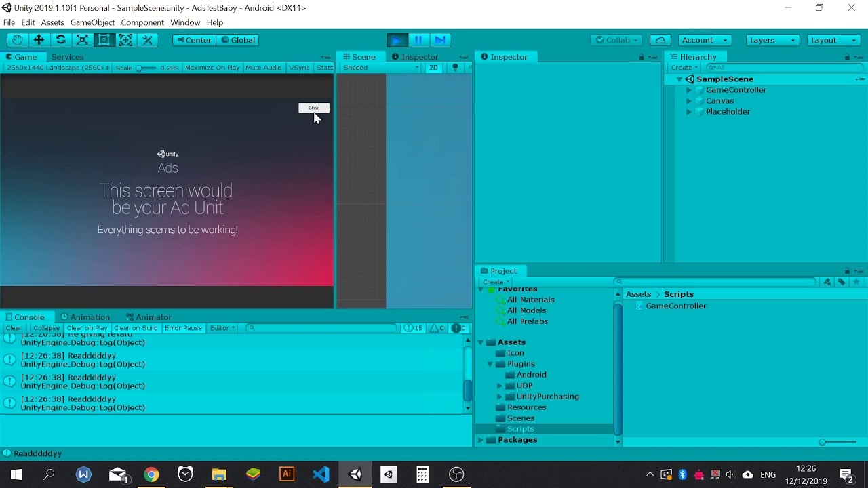Screen dimensions: 868x488
Task: Save search star icon in Project panel
Action: (x=856, y=282)
